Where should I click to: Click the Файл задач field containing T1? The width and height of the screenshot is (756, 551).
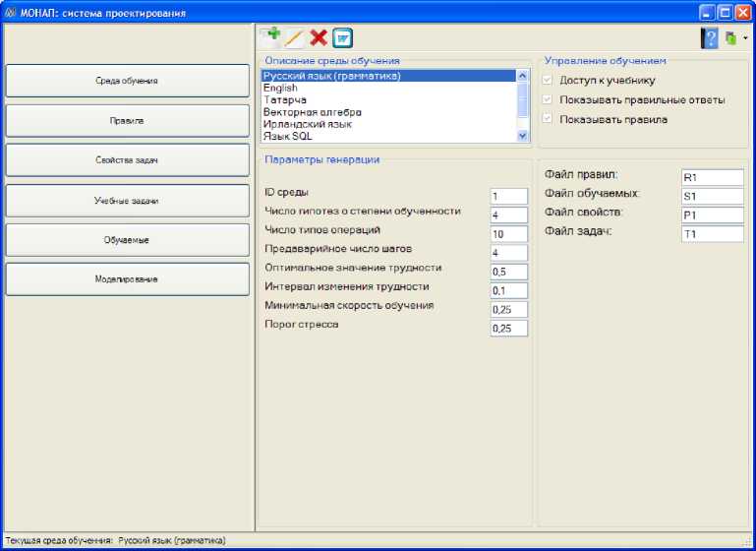coord(713,234)
